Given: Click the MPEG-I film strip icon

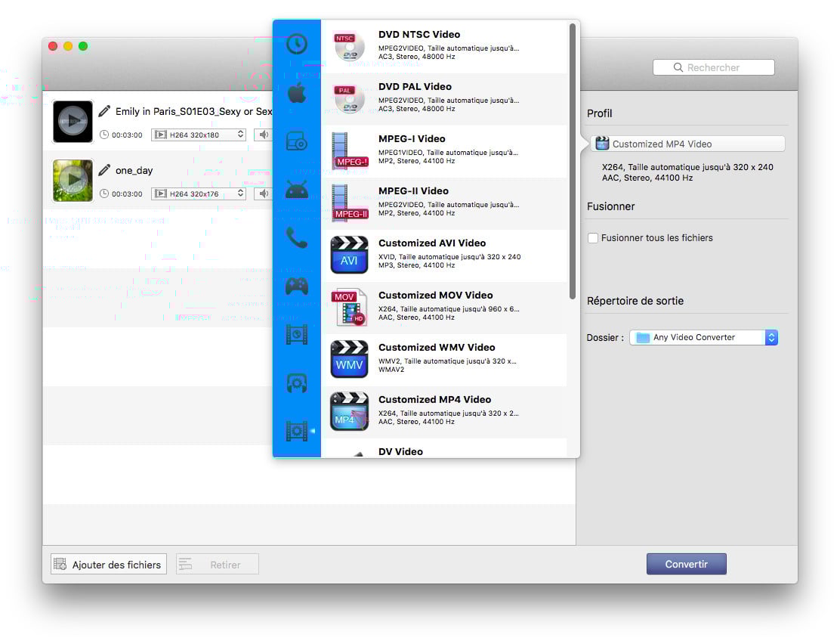Looking at the screenshot, I should pyautogui.click(x=349, y=150).
